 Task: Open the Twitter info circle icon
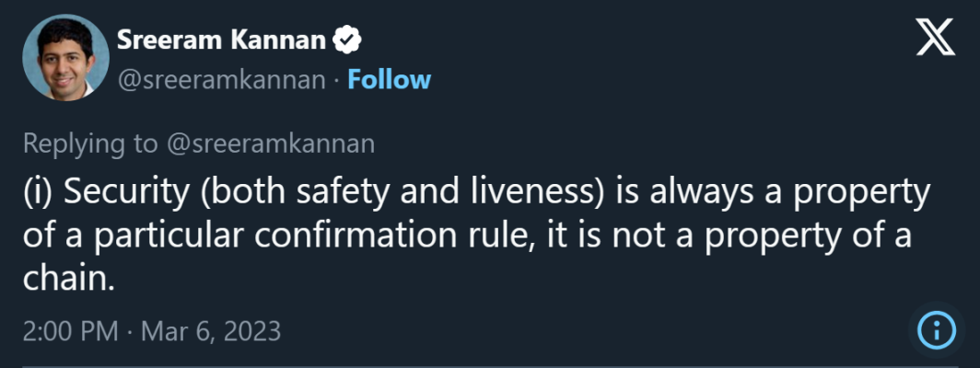937,329
